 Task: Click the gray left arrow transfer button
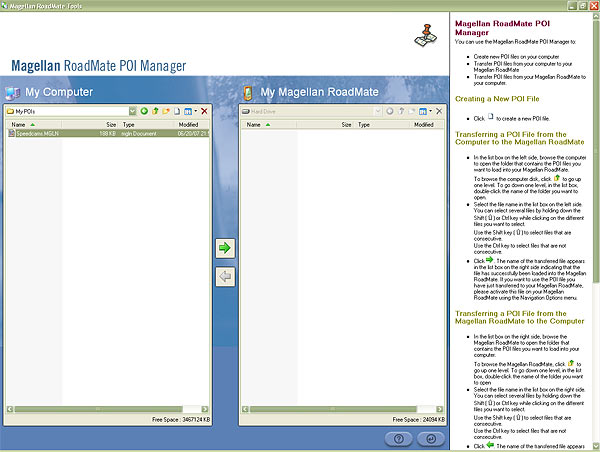[225, 276]
